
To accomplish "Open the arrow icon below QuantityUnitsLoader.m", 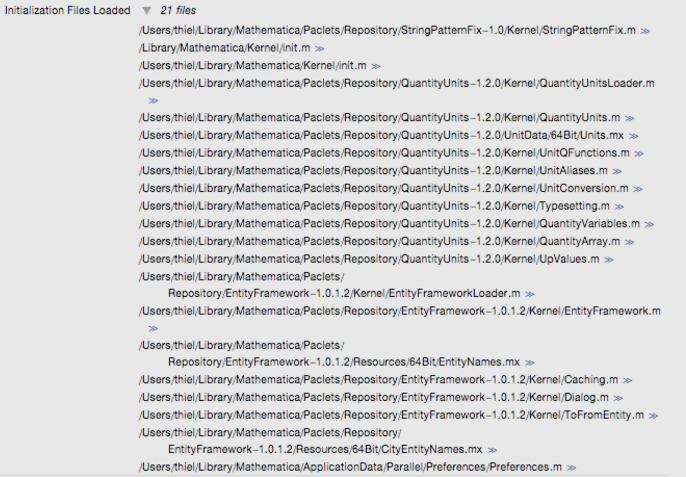I will (153, 101).
